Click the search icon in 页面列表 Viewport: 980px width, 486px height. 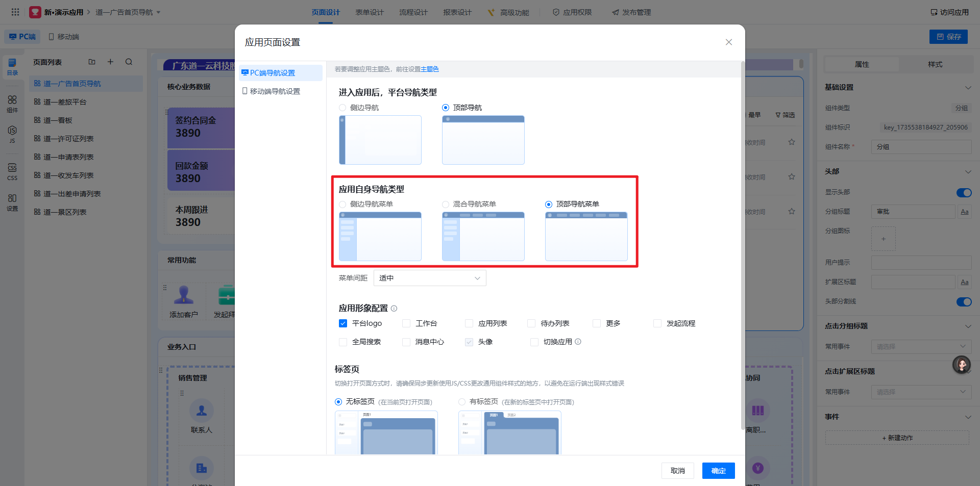[x=129, y=62]
